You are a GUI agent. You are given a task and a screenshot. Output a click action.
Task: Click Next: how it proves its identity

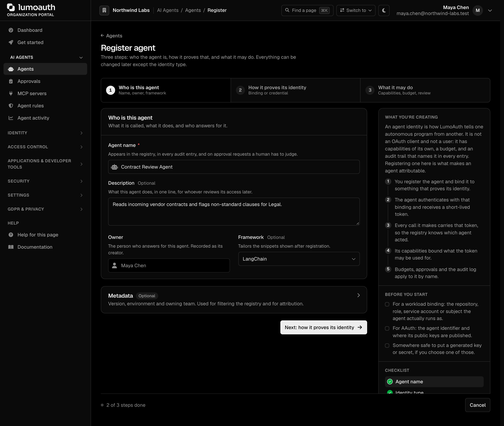[324, 327]
